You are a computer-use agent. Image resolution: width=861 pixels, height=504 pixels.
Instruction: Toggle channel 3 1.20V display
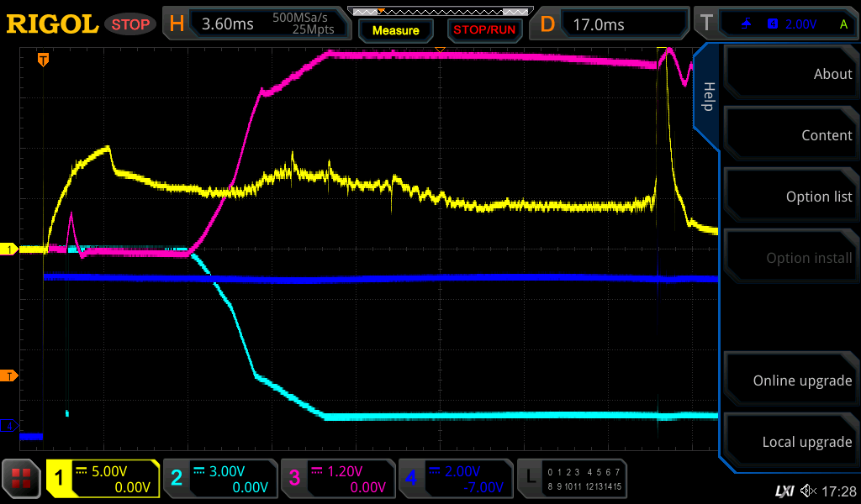pos(338,479)
